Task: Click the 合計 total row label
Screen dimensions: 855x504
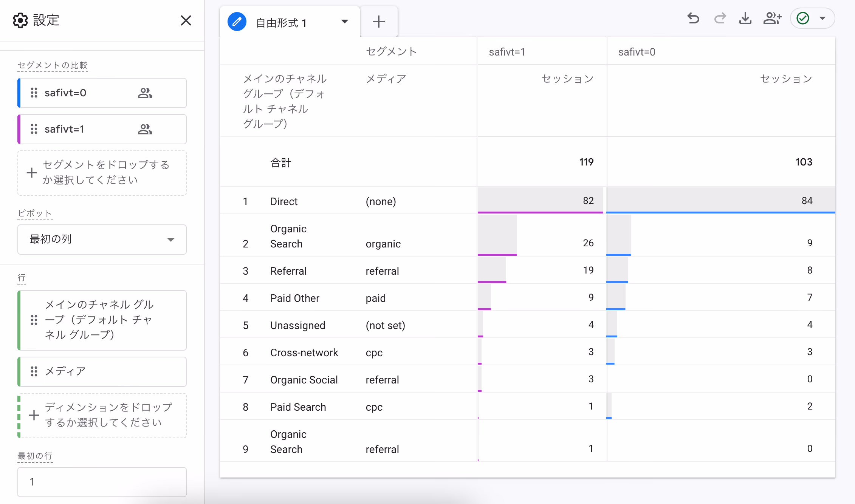Action: 280,163
